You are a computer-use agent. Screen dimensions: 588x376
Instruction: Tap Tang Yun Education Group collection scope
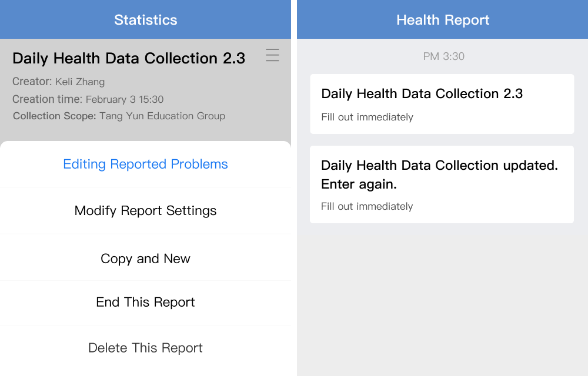(x=162, y=116)
